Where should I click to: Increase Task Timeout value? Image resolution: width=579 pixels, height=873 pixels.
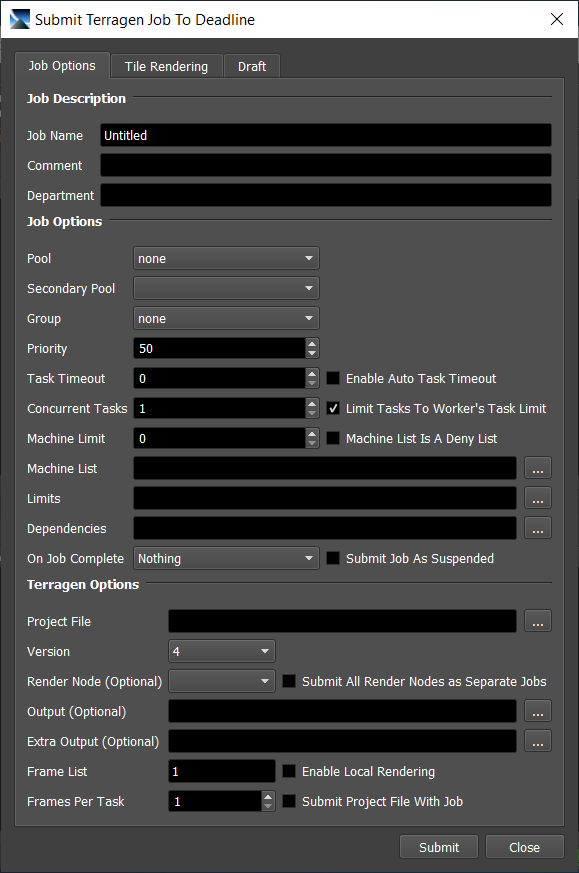312,374
